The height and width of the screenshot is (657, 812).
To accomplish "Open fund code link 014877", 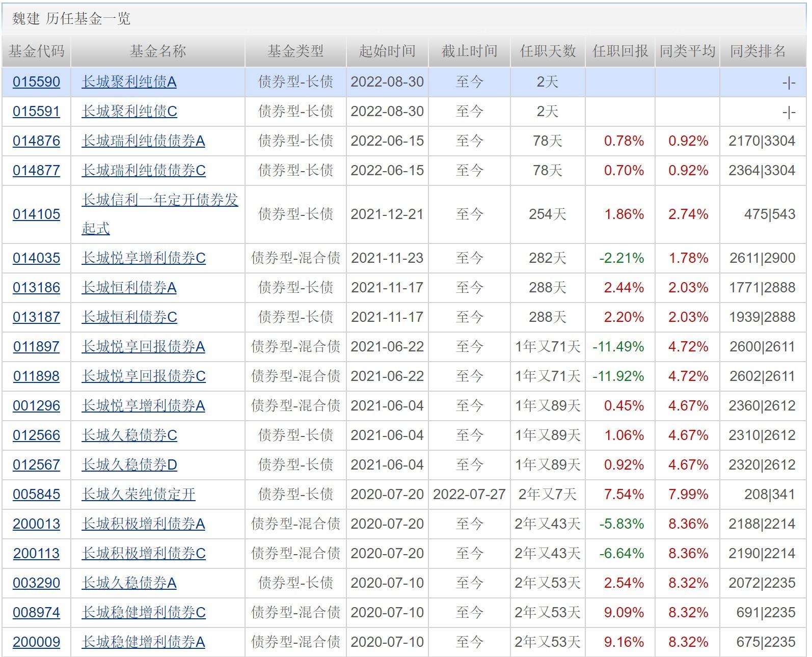I will pos(36,170).
